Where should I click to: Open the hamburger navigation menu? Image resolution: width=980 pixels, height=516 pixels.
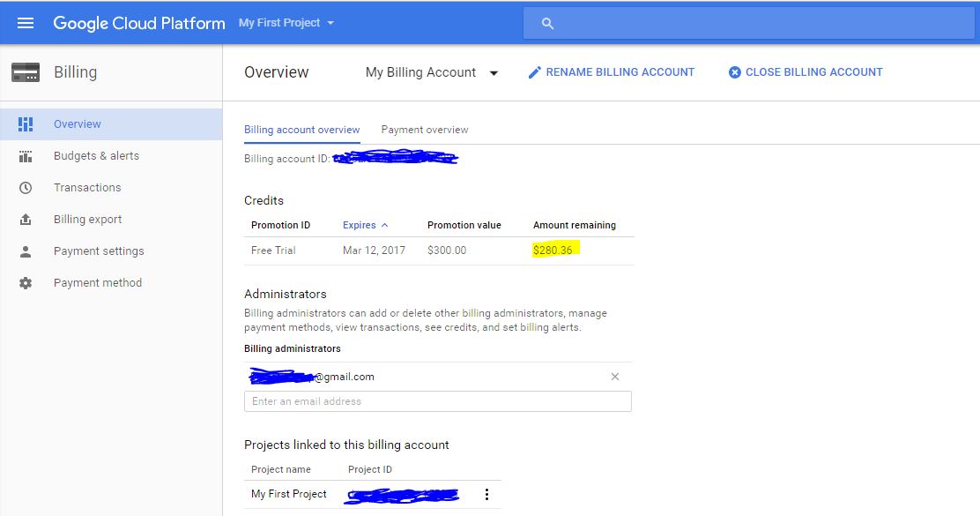(26, 23)
